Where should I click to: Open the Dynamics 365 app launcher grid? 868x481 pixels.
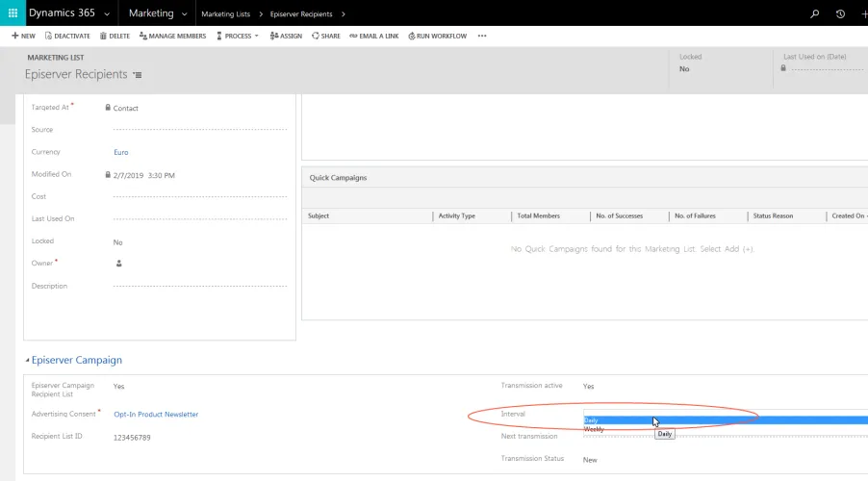[x=13, y=13]
